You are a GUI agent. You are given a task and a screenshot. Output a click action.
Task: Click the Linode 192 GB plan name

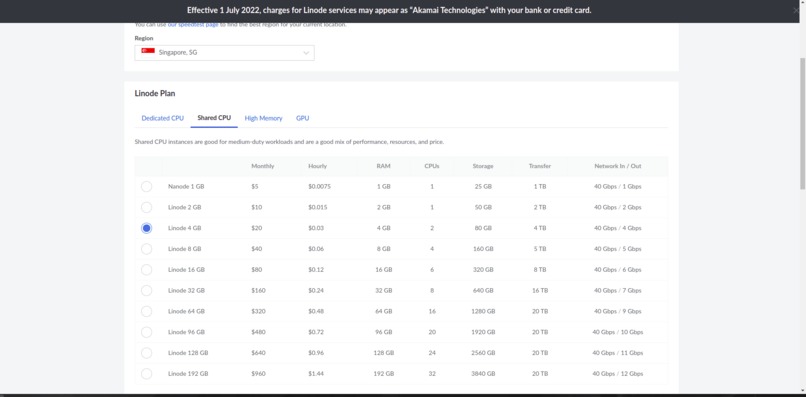click(x=188, y=374)
